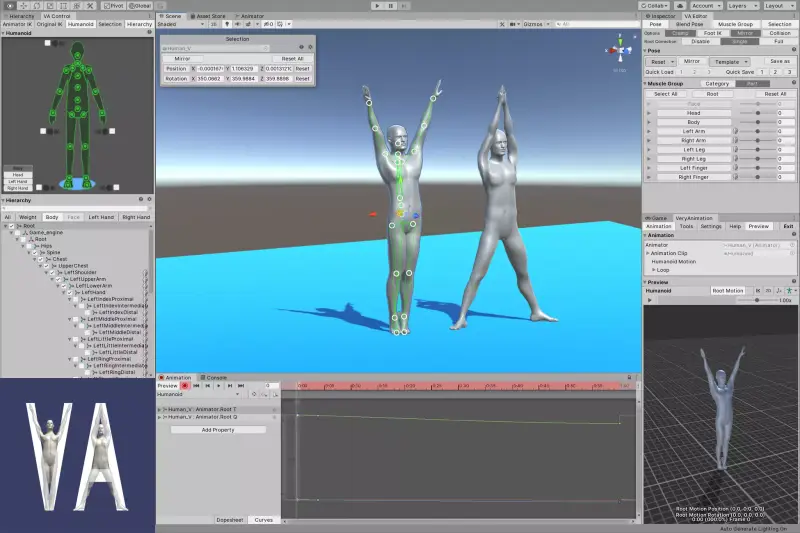
Task: Open the cloud services icon
Action: [680, 6]
